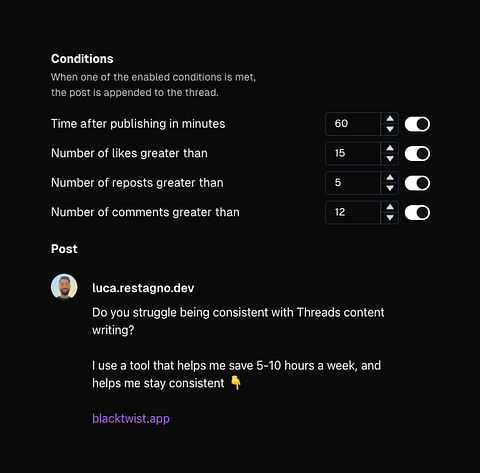
Task: Edit the reposts field showing 5
Action: [x=353, y=183]
